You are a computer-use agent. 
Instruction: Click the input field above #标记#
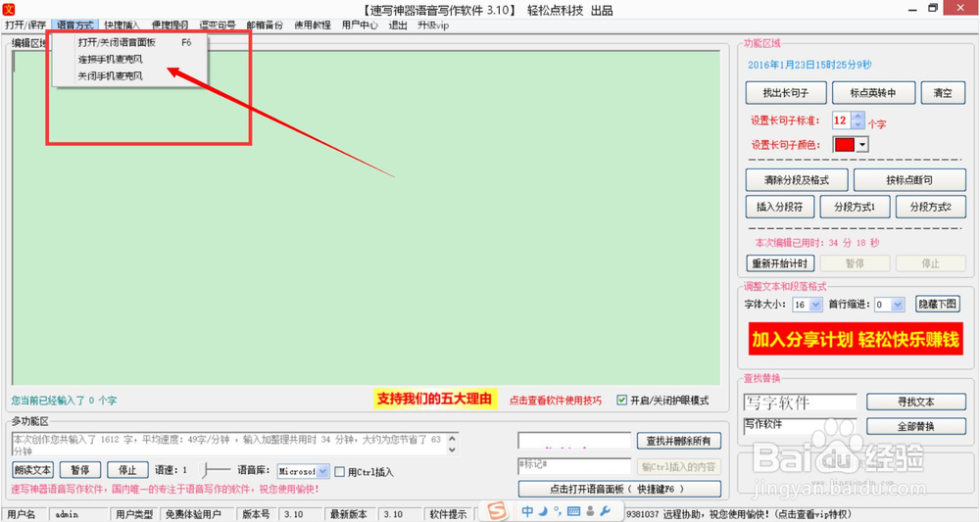click(574, 440)
